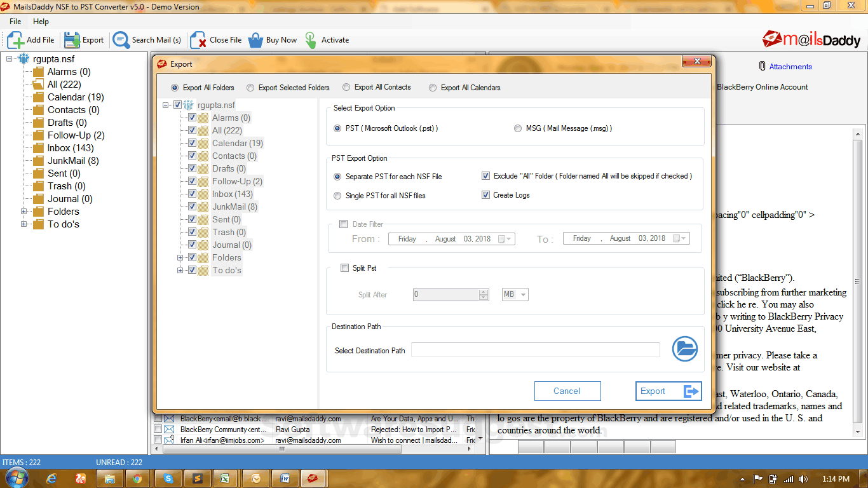868x488 pixels.
Task: Open the From date picker dropdown
Action: pyautogui.click(x=506, y=239)
